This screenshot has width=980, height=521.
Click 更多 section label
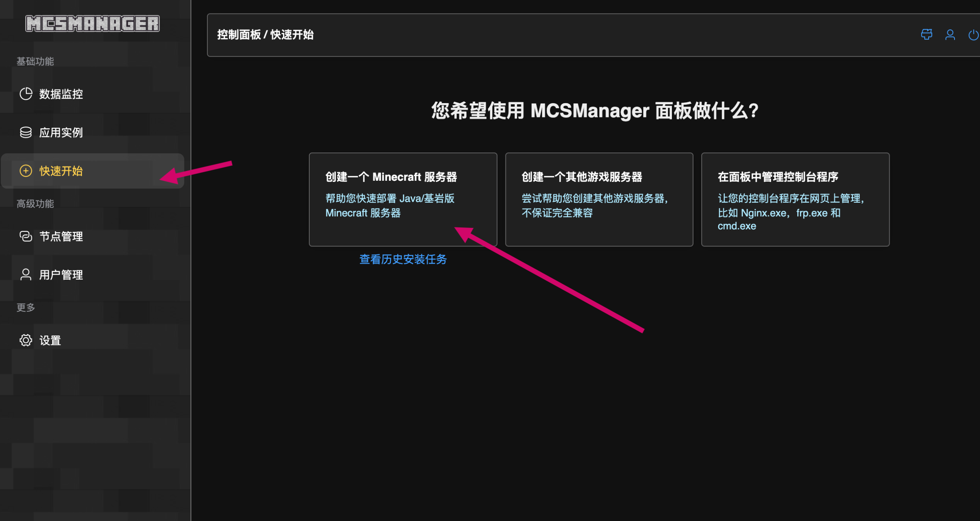(x=26, y=307)
